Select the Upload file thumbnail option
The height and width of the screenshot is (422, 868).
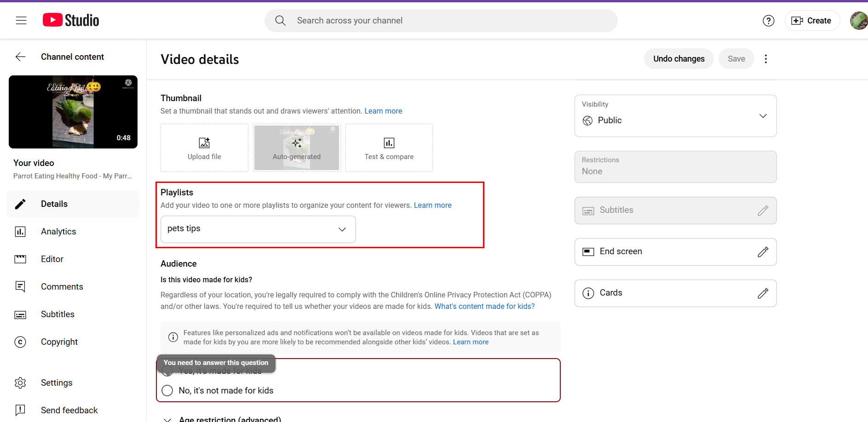coord(204,148)
